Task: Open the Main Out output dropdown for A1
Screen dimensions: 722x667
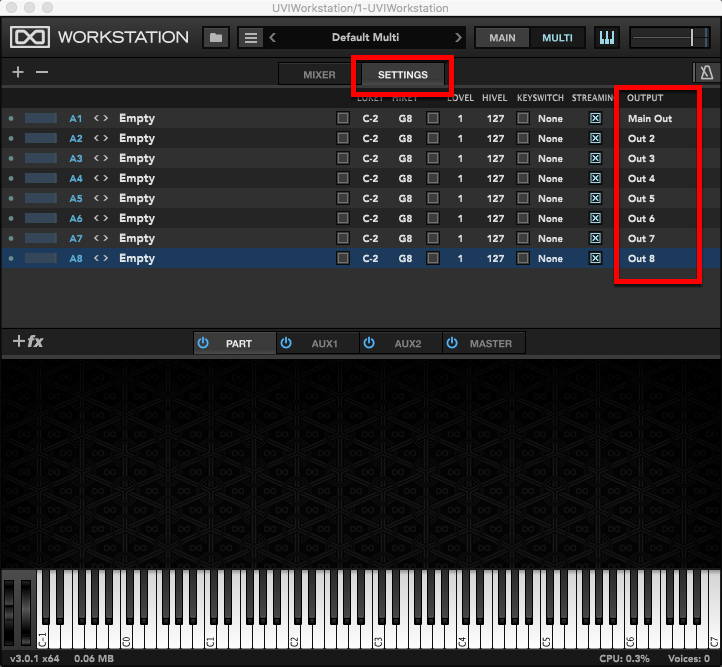Action: pos(650,119)
